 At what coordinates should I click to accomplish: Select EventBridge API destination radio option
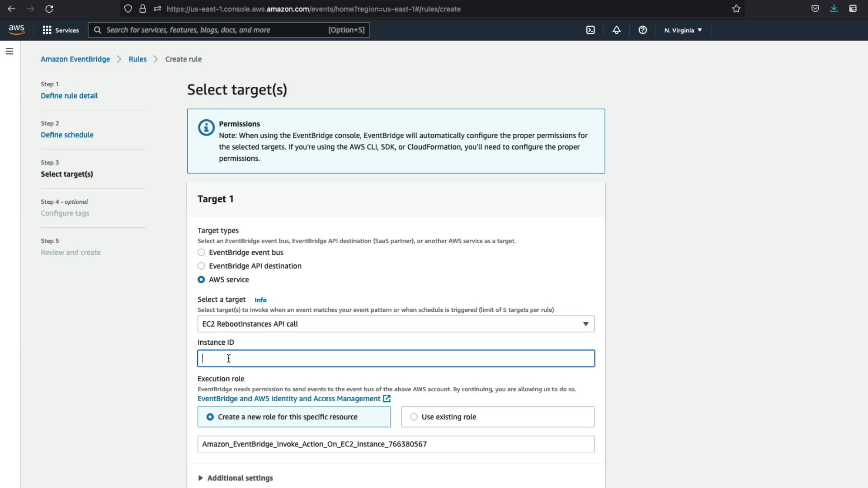tap(201, 266)
